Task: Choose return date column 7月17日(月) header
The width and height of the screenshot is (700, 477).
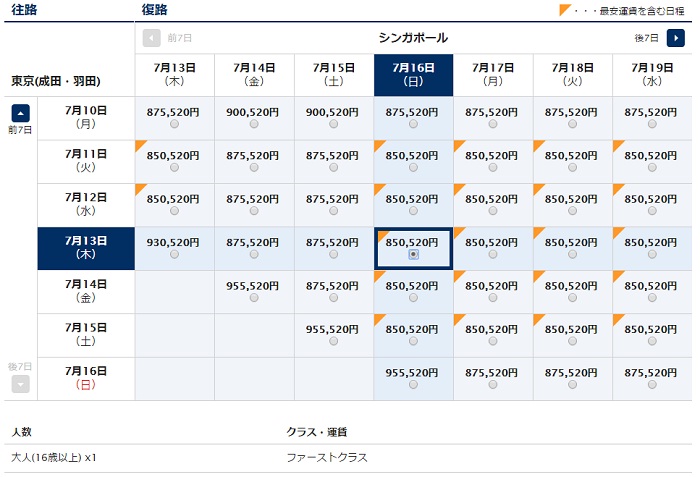Action: pos(493,75)
